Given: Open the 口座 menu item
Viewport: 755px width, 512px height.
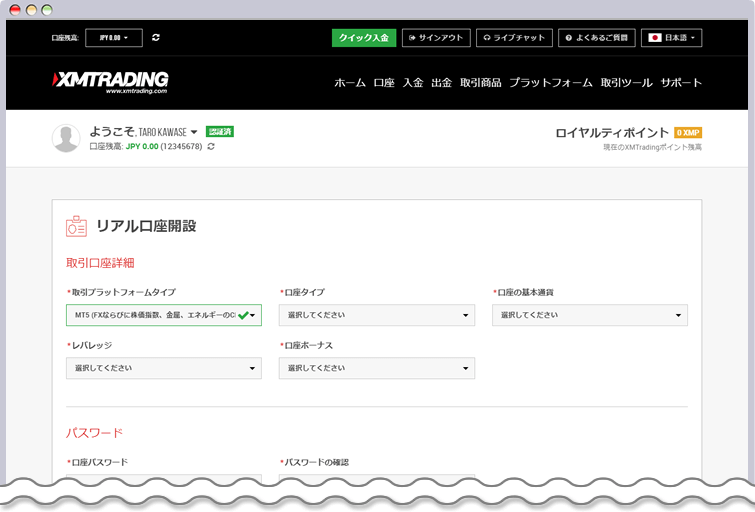Looking at the screenshot, I should tap(384, 83).
